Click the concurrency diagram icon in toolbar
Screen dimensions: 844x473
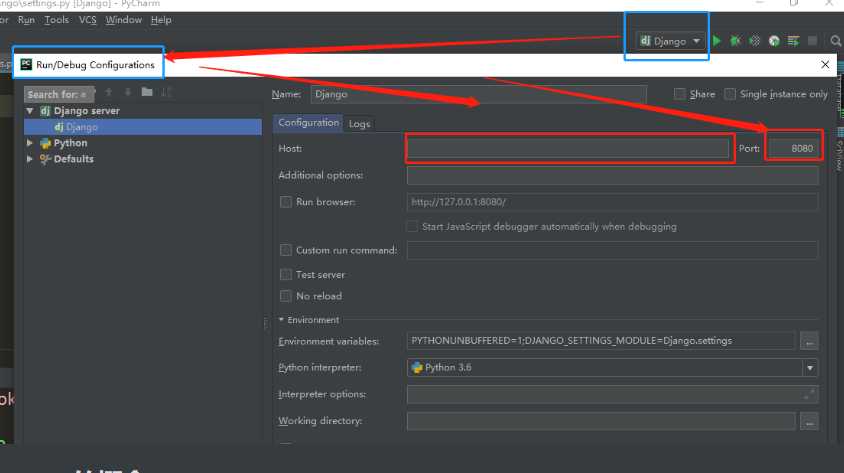pyautogui.click(x=793, y=41)
